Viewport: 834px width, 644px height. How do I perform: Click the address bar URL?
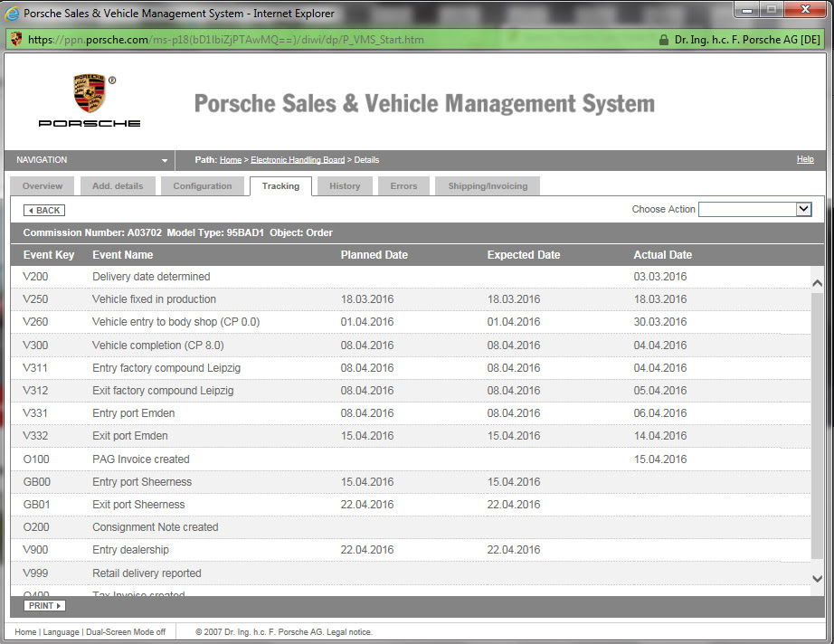pos(225,40)
